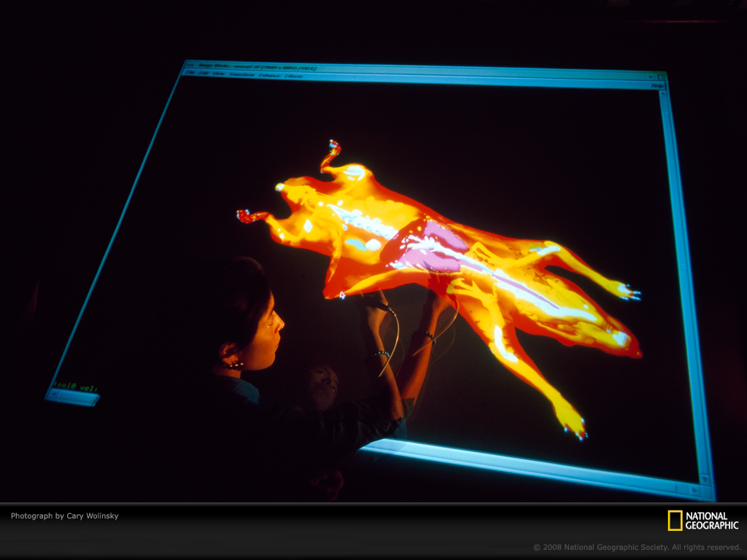Open the Enhance menu
The width and height of the screenshot is (747, 560).
click(x=269, y=75)
